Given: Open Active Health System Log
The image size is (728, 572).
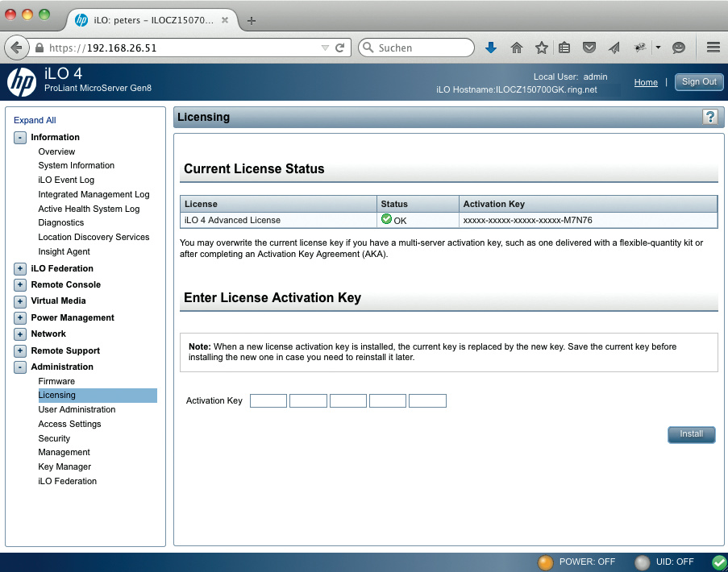Looking at the screenshot, I should [89, 209].
